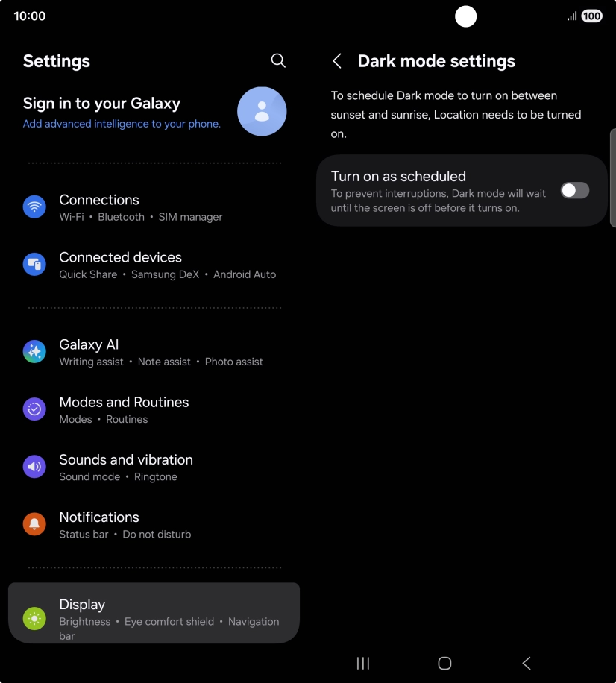Click the Connections Wi-Fi icon

pos(34,207)
